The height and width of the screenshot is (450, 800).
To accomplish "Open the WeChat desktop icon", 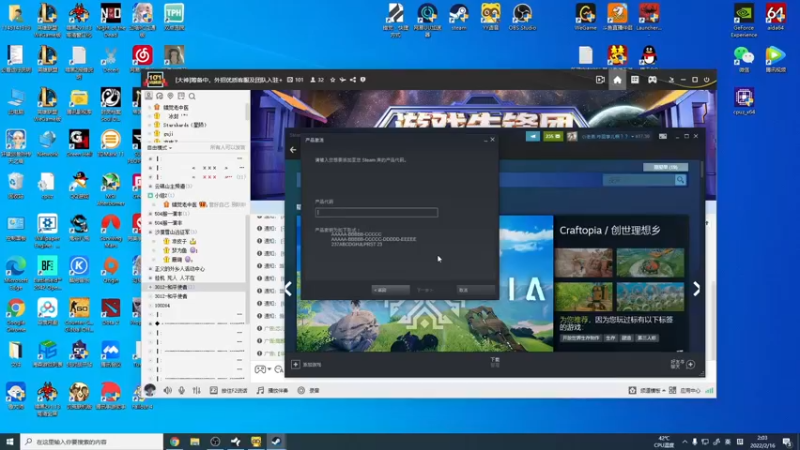I will 744,59.
